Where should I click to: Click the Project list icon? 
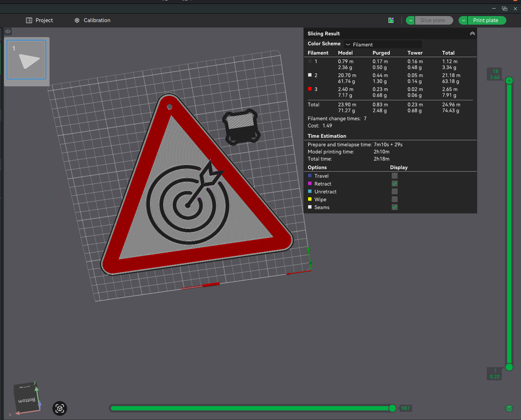click(29, 20)
